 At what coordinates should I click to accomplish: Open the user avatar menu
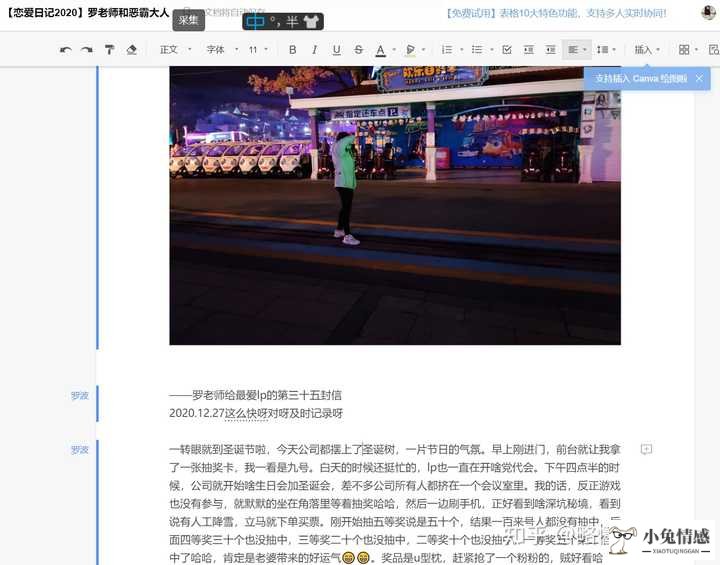[709, 12]
